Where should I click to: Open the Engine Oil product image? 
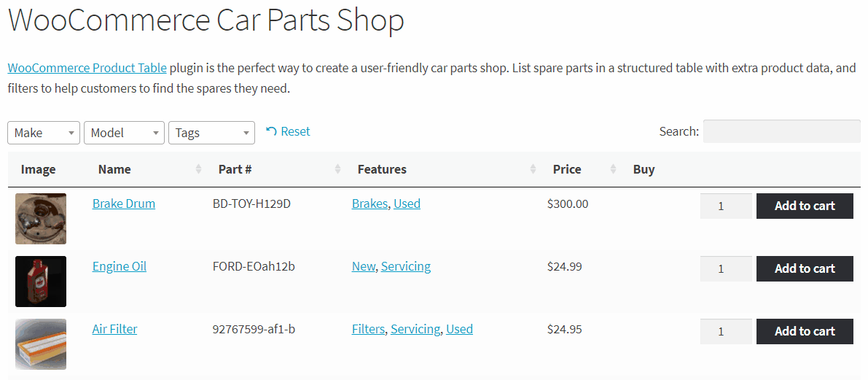tap(41, 282)
